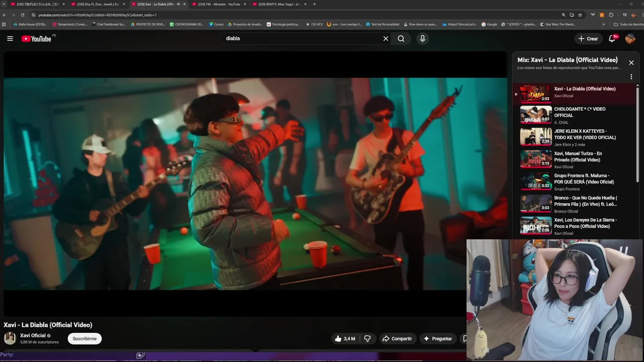Screen dimensions: 644x362
Task: Close the 743 - Mirandal tab
Action: (245, 4)
